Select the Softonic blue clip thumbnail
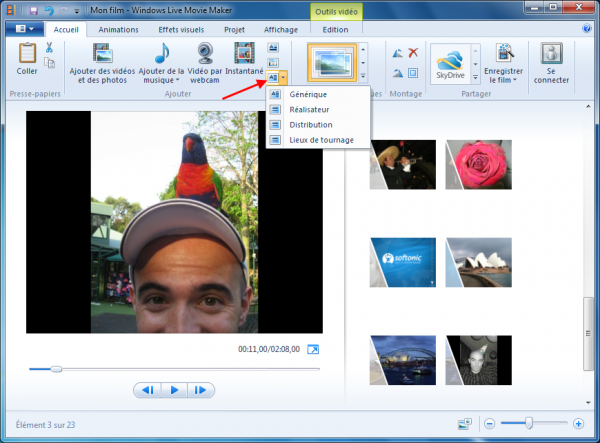This screenshot has width=600, height=443. [402, 263]
